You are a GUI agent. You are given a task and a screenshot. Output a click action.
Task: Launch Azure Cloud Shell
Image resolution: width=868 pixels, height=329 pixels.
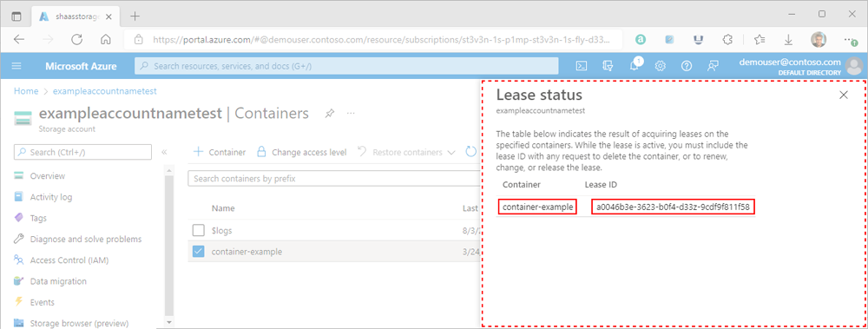click(582, 66)
